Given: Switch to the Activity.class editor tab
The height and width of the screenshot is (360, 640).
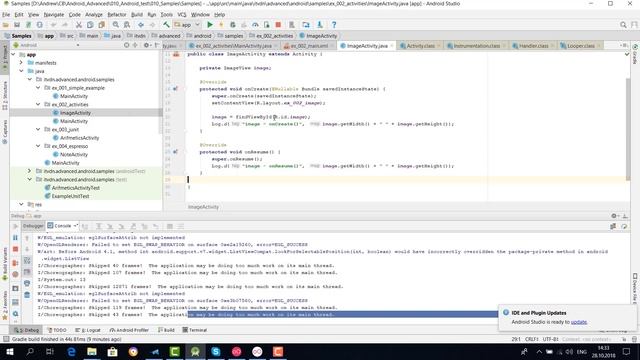Looking at the screenshot, I should click(420, 46).
